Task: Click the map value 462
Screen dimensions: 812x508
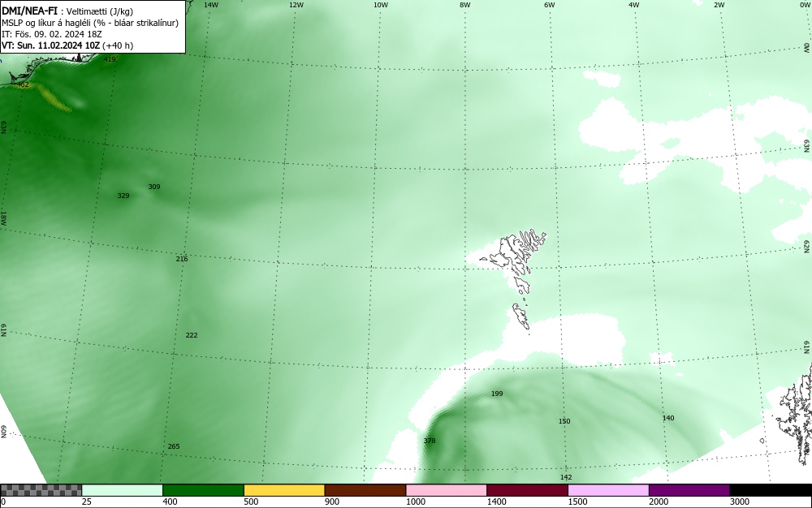Action: pos(23,85)
